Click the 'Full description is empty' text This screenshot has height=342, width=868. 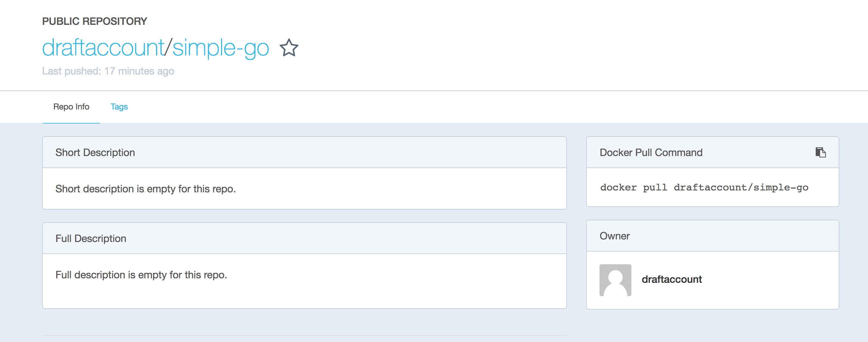coord(141,275)
